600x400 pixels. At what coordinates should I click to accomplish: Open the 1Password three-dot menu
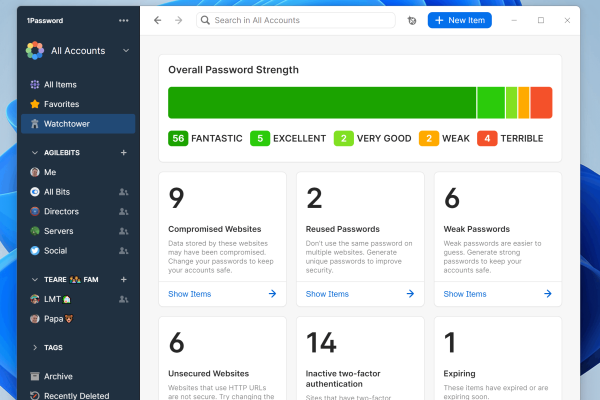click(x=124, y=21)
